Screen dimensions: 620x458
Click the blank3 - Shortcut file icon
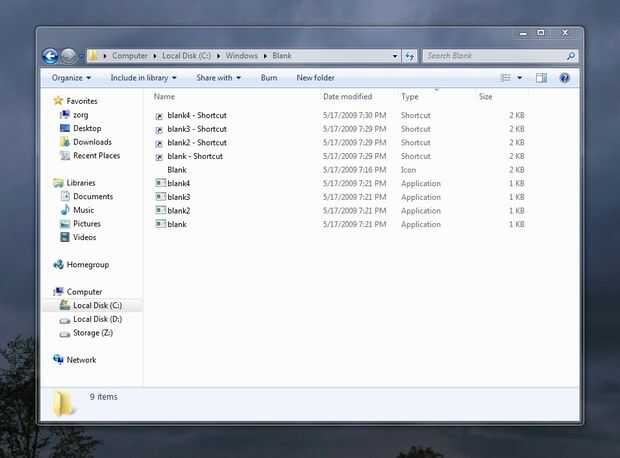(159, 129)
